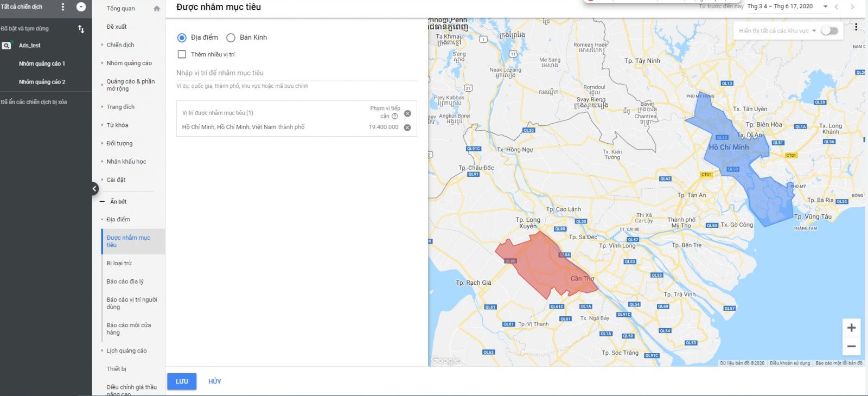Open Báo cáo địa lý
Screen dimensions: 868x396
[125, 282]
